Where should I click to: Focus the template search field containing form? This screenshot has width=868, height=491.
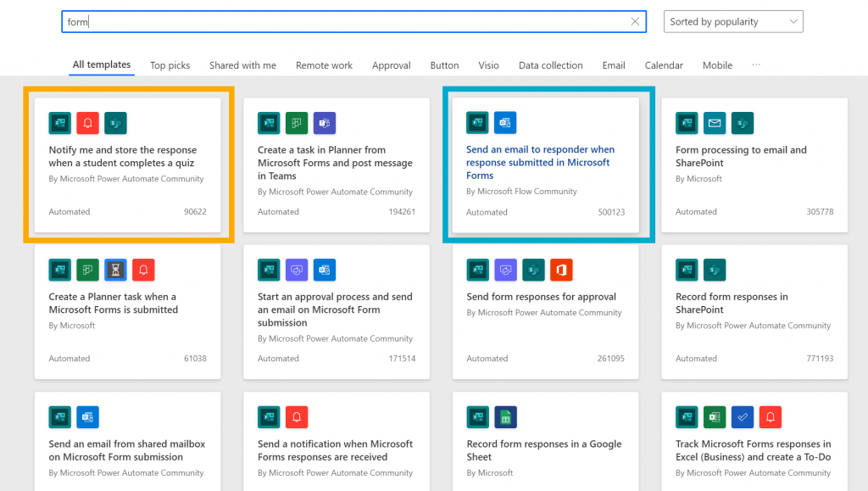(x=339, y=22)
